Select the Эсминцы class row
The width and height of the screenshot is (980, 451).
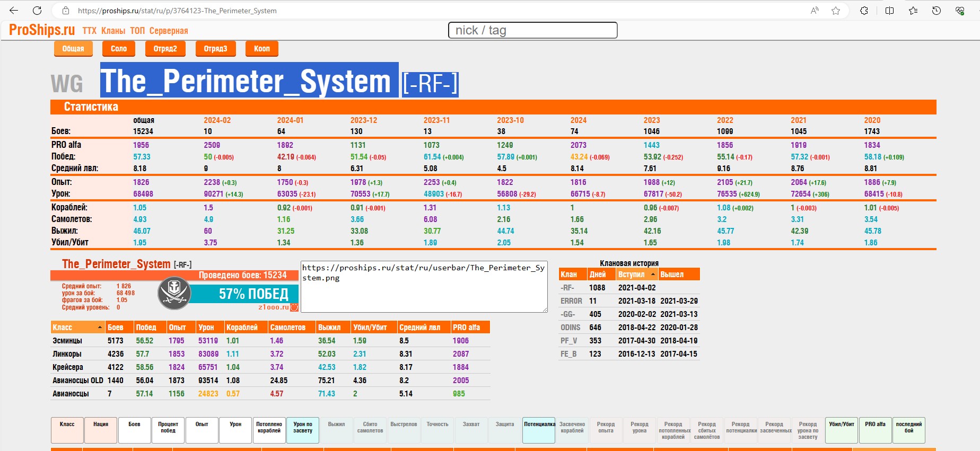click(x=270, y=341)
